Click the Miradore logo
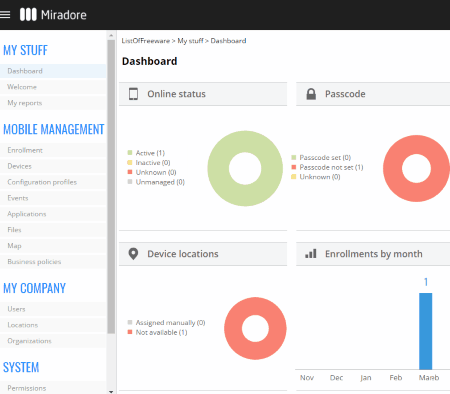 [x=53, y=15]
